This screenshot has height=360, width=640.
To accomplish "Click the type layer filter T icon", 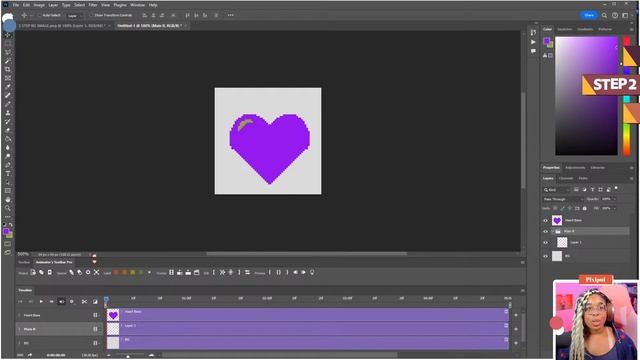I will [x=592, y=190].
